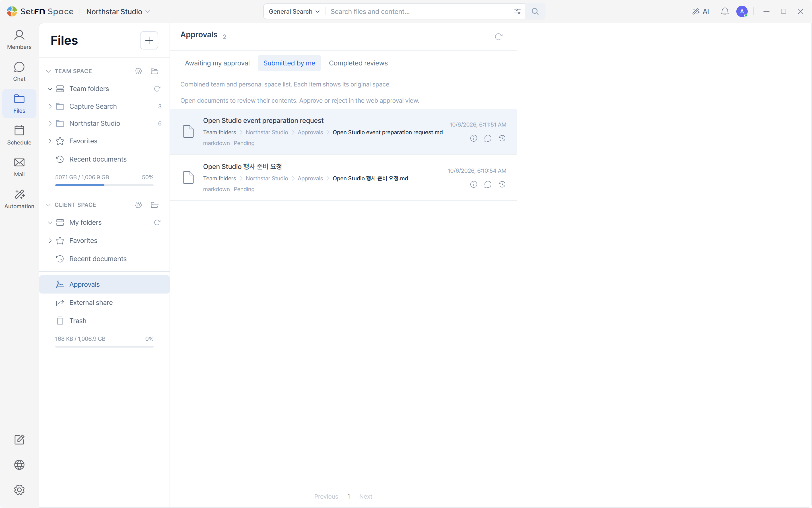Open the Northstar Studio workspace switcher
This screenshot has height=508, width=812.
(118, 11)
